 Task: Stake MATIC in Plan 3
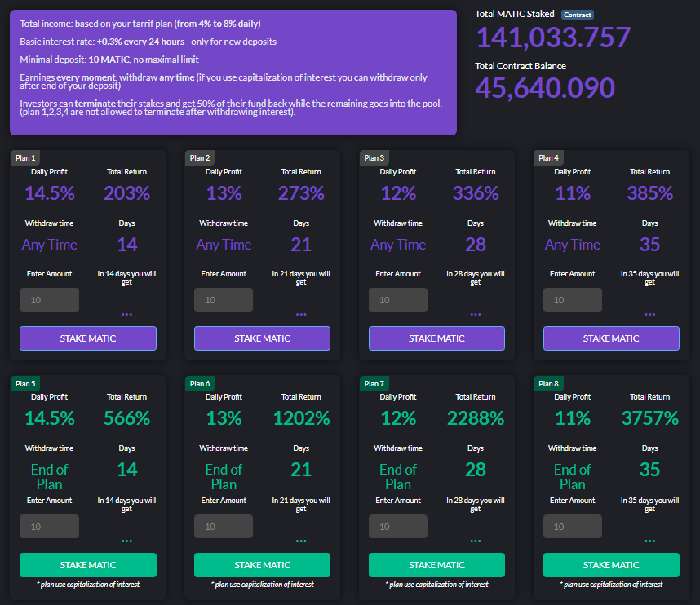point(436,338)
